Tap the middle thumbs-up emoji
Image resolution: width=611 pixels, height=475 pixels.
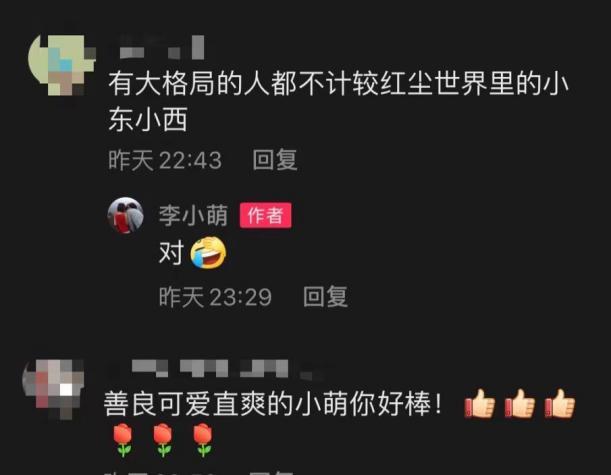coord(520,404)
